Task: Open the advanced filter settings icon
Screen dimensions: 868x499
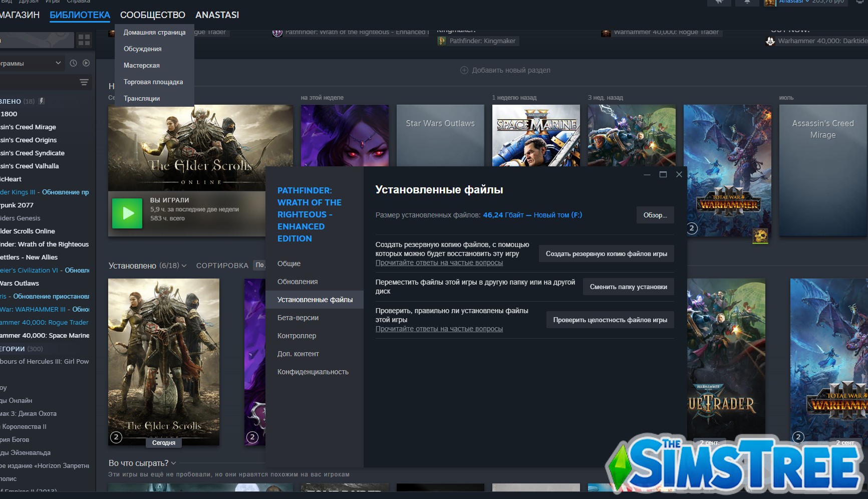Action: 84,82
